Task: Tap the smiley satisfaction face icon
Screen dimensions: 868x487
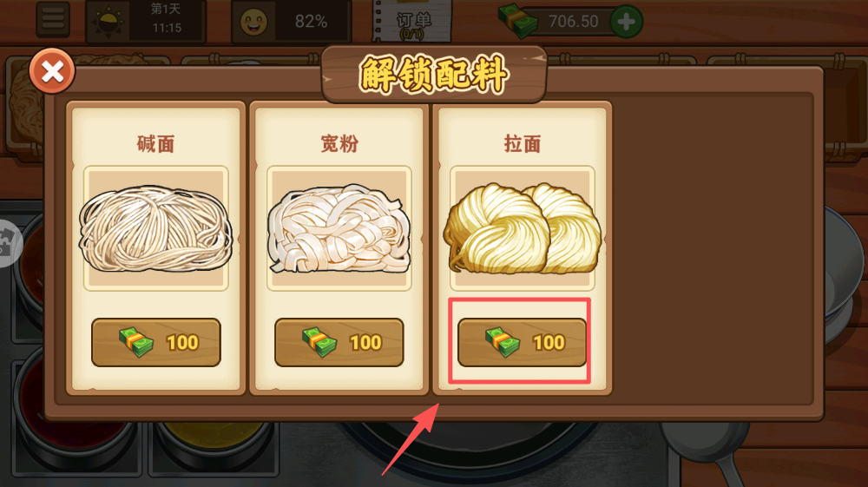Action: [x=253, y=23]
